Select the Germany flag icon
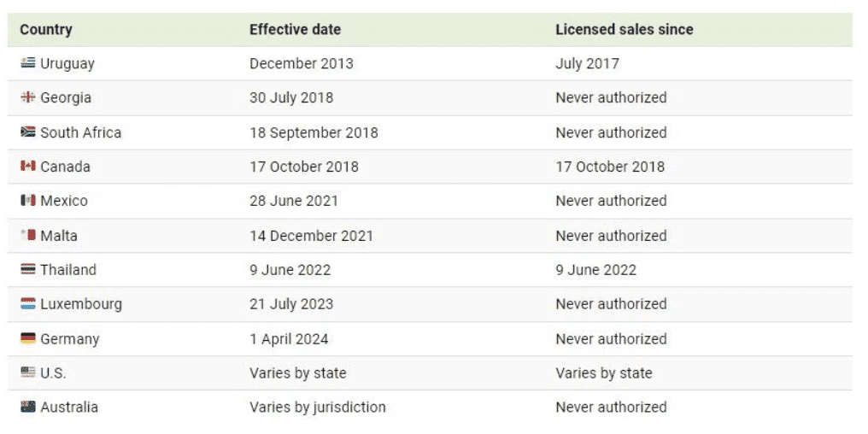Screen dimensions: 868x434 pos(27,339)
